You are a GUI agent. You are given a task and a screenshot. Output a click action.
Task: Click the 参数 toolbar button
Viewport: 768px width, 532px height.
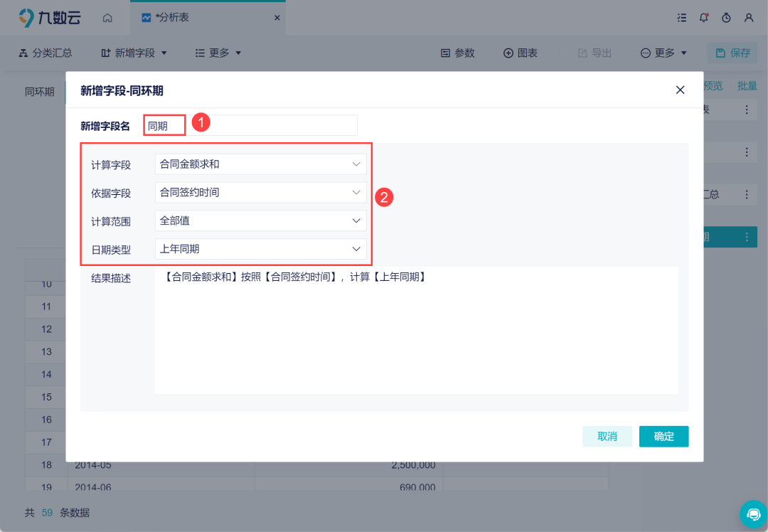[458, 53]
